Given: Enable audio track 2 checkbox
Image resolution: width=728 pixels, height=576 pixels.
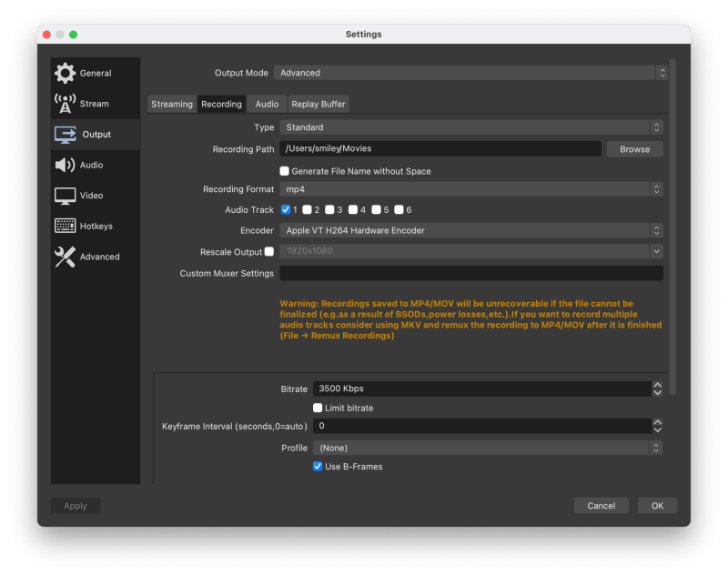Looking at the screenshot, I should (308, 210).
